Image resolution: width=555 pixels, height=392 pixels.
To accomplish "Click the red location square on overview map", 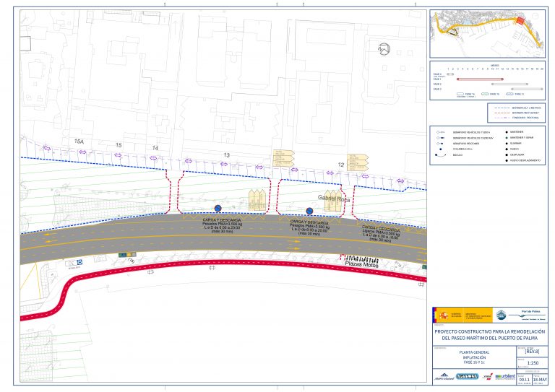I will tap(520, 20).
